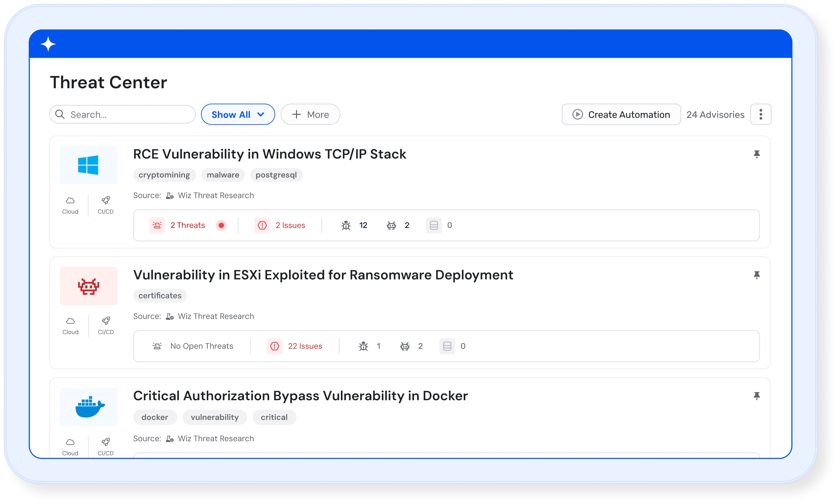Click Wiz Threat Research source in Docker advisory
Image resolution: width=838 pixels, height=504 pixels.
pyautogui.click(x=216, y=438)
